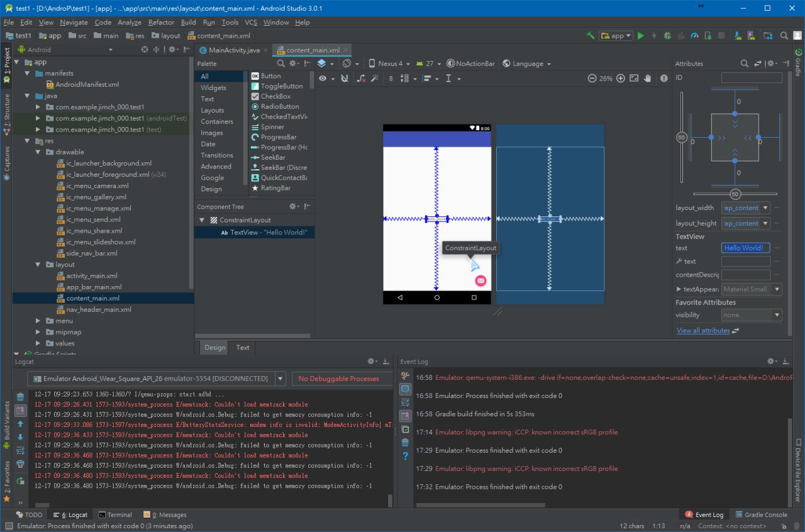The image size is (805, 532).
Task: Select the pan hand tool in the designer
Action: pyautogui.click(x=648, y=79)
